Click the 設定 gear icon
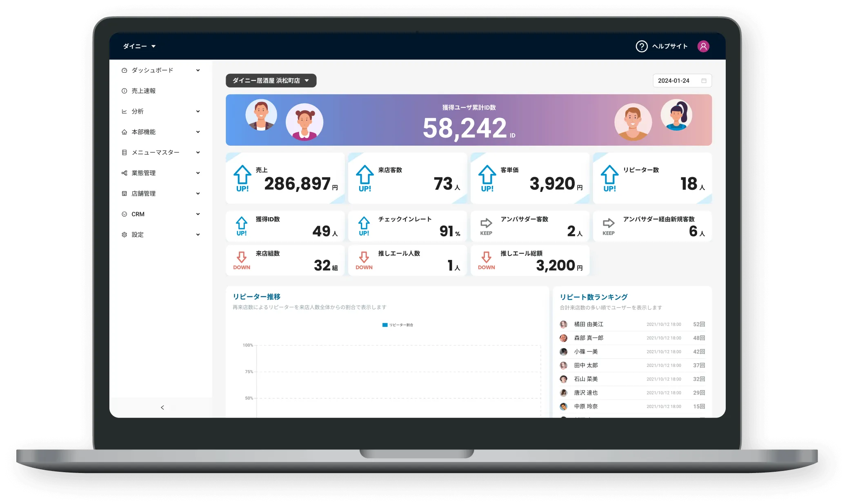849x504 pixels. point(124,235)
